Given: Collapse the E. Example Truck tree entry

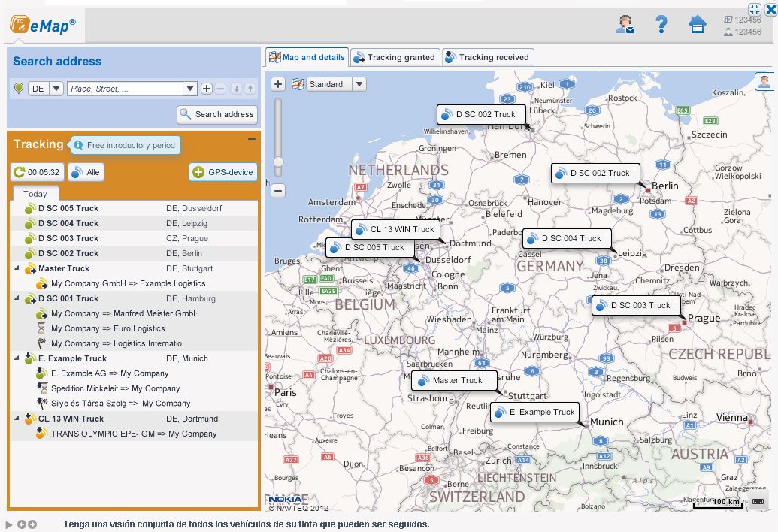Looking at the screenshot, I should tap(18, 358).
